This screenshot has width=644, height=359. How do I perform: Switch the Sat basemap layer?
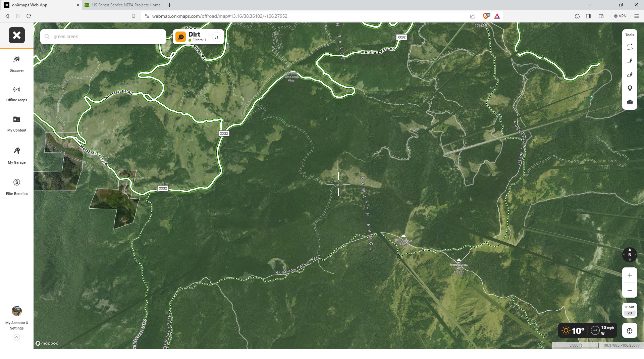pyautogui.click(x=630, y=307)
